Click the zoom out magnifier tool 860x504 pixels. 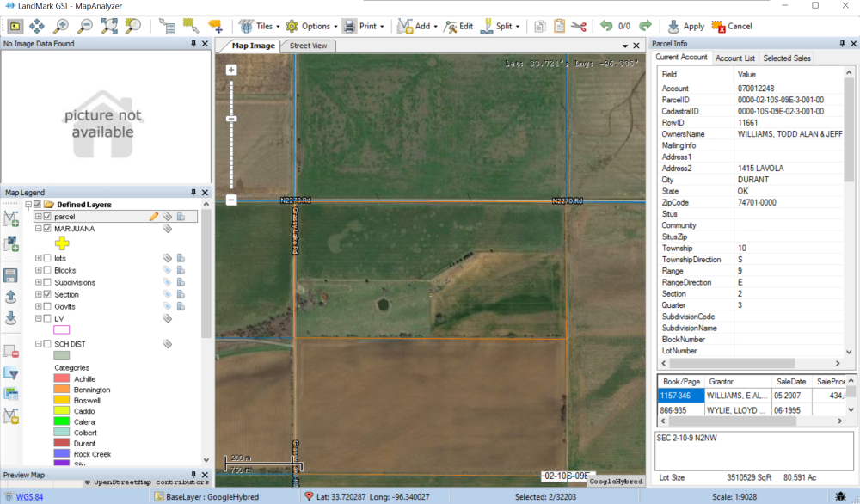tap(84, 26)
